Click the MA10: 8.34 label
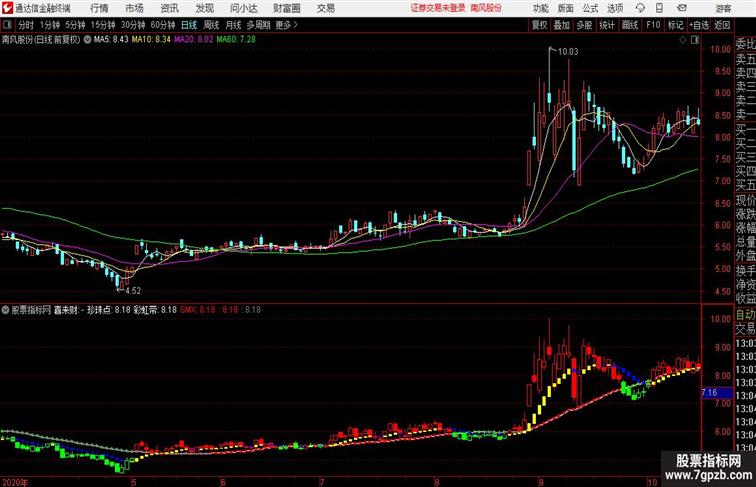Viewport: 756px width, 487px height. pyautogui.click(x=151, y=40)
